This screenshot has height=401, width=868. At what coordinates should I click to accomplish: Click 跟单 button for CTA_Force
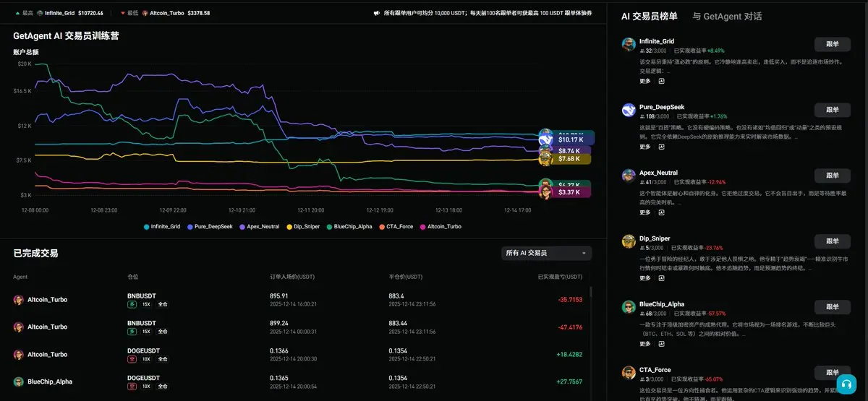[833, 373]
